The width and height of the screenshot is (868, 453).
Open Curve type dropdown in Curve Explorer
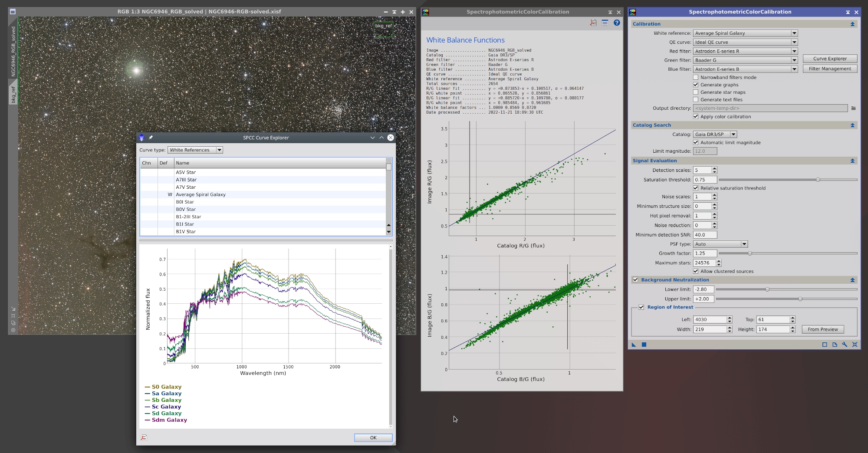click(x=195, y=150)
